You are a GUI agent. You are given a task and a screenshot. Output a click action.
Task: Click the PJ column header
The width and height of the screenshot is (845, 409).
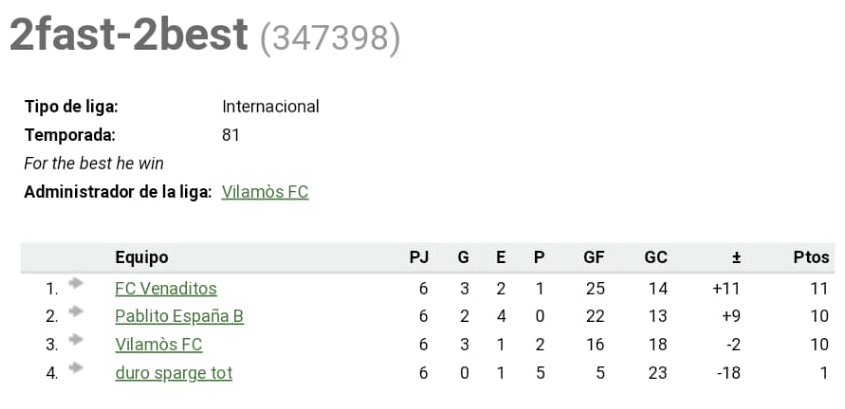tap(420, 257)
